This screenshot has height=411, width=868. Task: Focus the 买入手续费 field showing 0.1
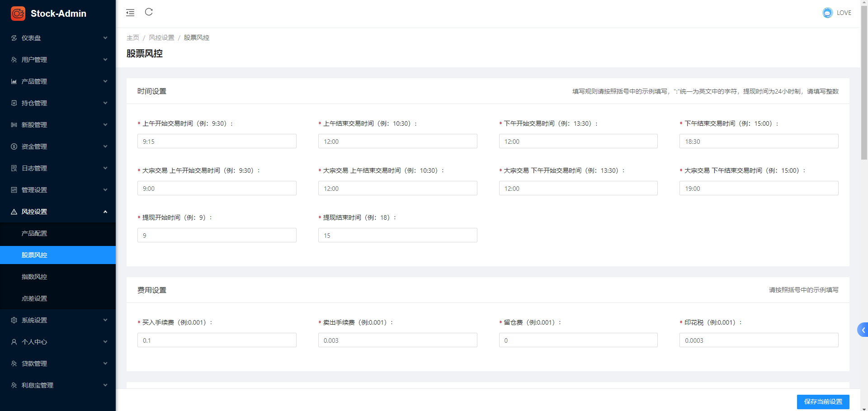[217, 340]
